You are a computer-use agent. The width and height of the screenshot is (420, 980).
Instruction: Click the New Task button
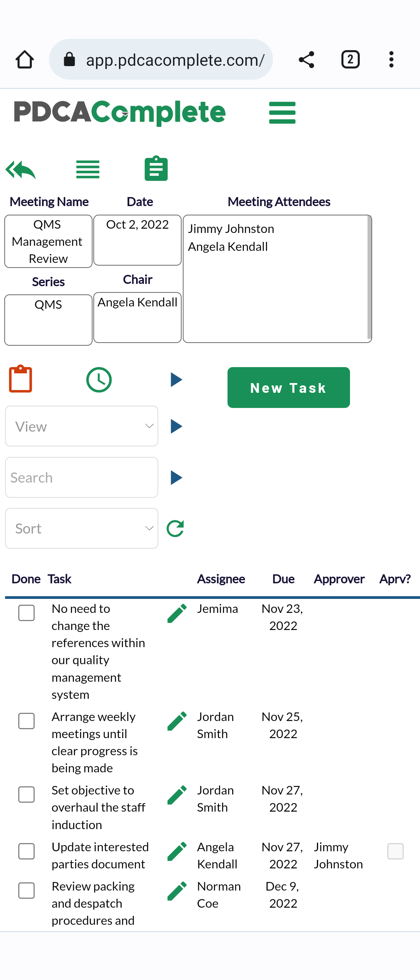[289, 387]
